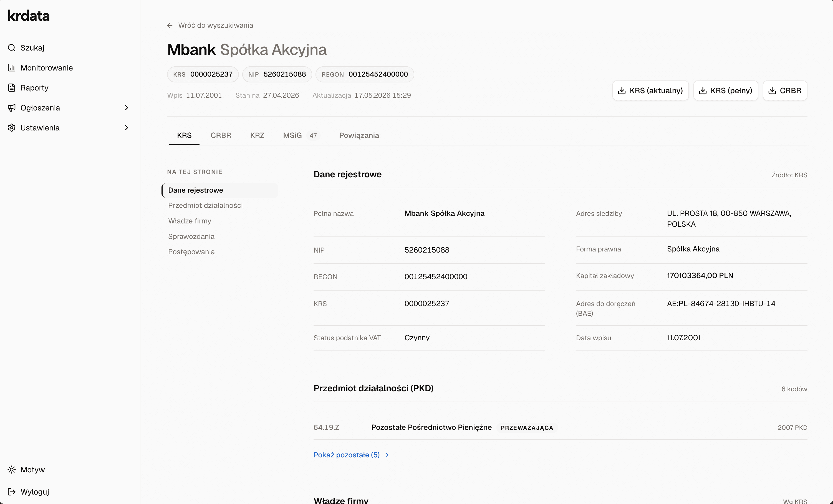The width and height of the screenshot is (833, 504).
Task: Expand the Ogłoszenia submenu chevron
Action: [x=127, y=107]
